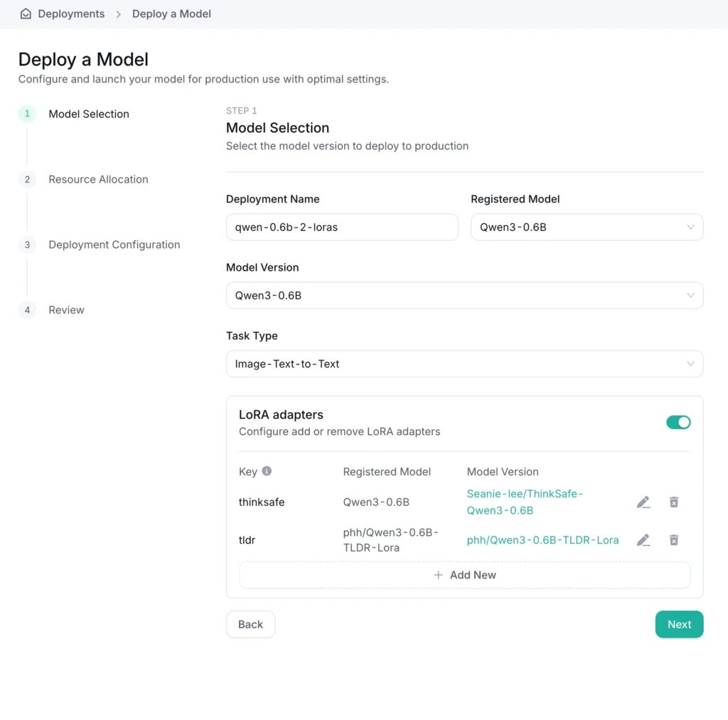728x720 pixels.
Task: Go to Resource Allocation step
Action: (98, 179)
